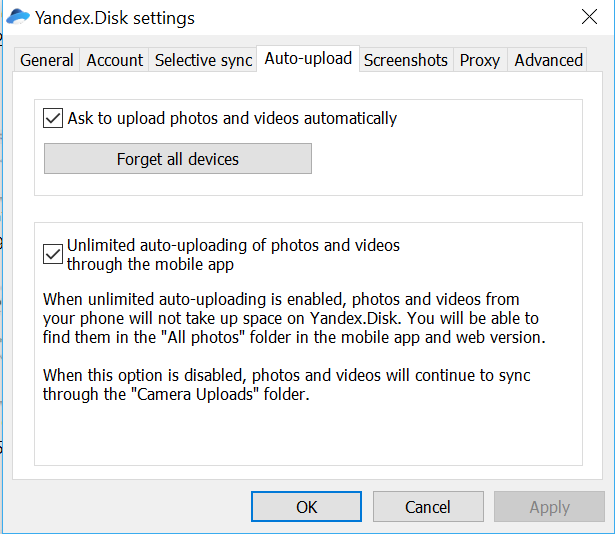Image resolution: width=615 pixels, height=534 pixels.
Task: Uncheck Ask to upload photos automatically
Action: click(53, 118)
